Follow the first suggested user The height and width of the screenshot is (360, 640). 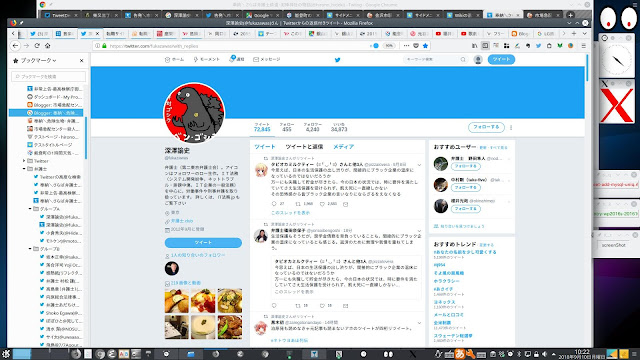coord(466,167)
